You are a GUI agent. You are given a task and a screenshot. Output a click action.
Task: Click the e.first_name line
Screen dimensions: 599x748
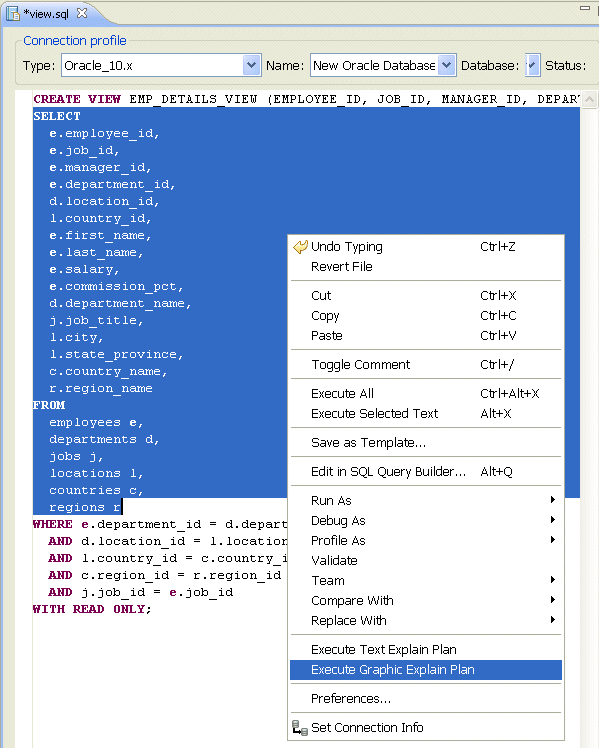100,235
